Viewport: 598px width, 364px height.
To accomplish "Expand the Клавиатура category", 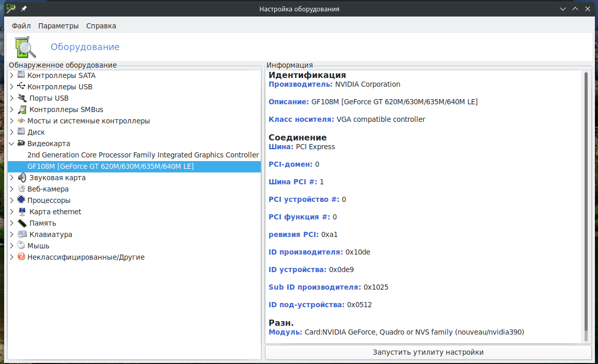I will [12, 234].
